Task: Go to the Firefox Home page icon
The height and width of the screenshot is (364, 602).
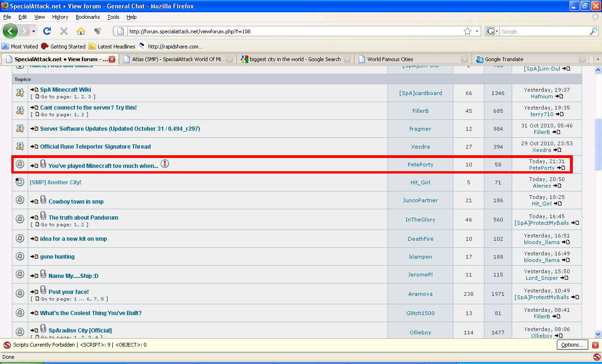Action: pyautogui.click(x=81, y=31)
